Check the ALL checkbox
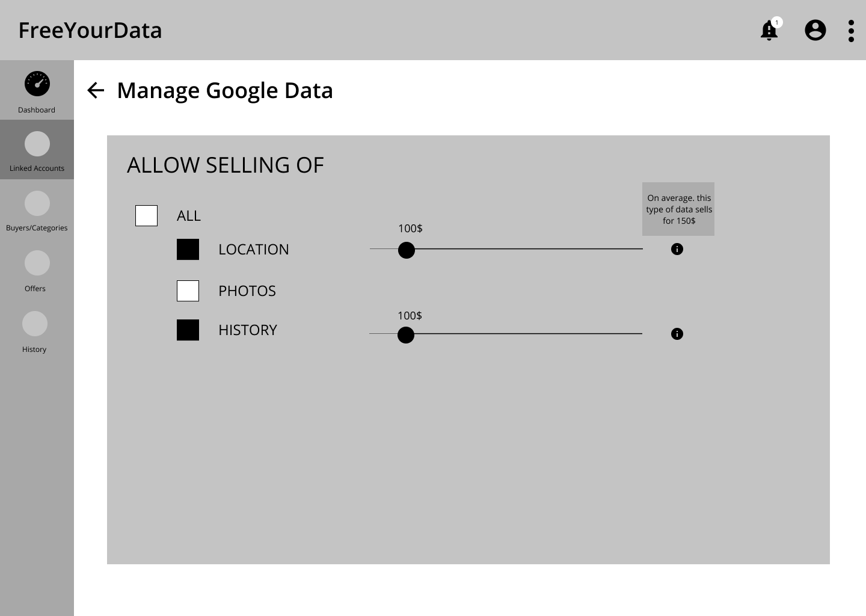The height and width of the screenshot is (616, 866). point(146,215)
